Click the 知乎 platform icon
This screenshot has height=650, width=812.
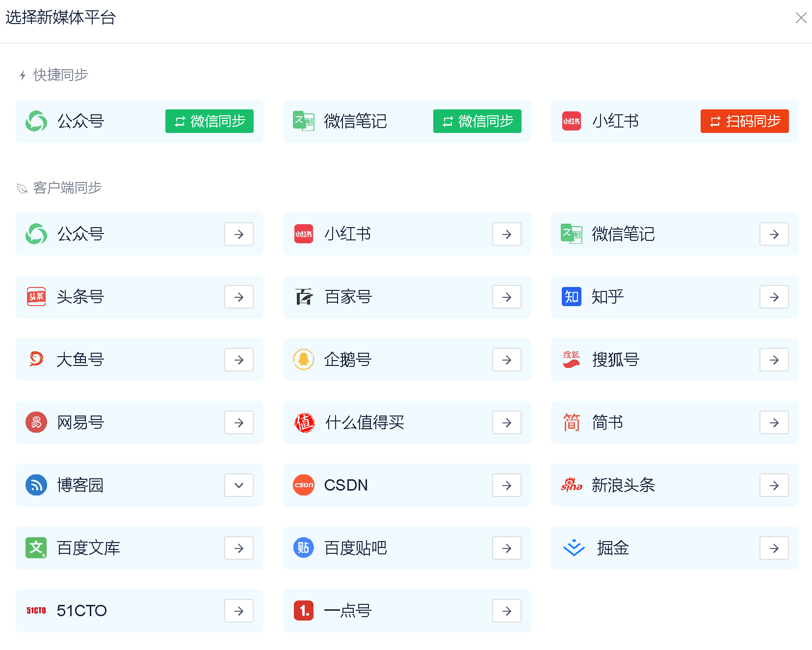coord(571,297)
